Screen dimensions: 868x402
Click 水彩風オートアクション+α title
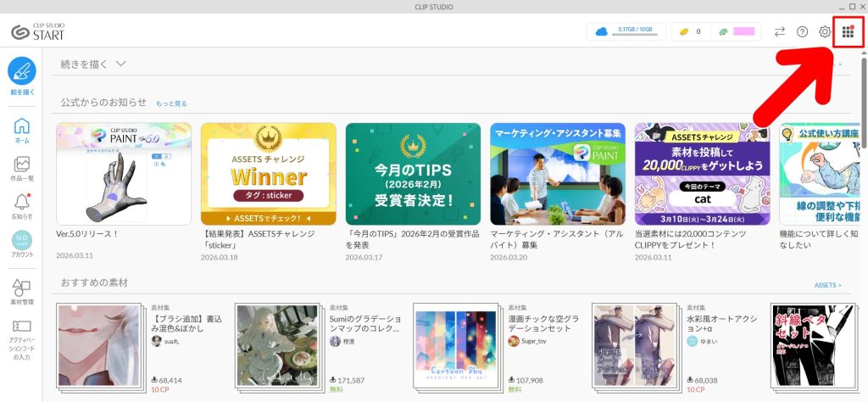point(722,324)
